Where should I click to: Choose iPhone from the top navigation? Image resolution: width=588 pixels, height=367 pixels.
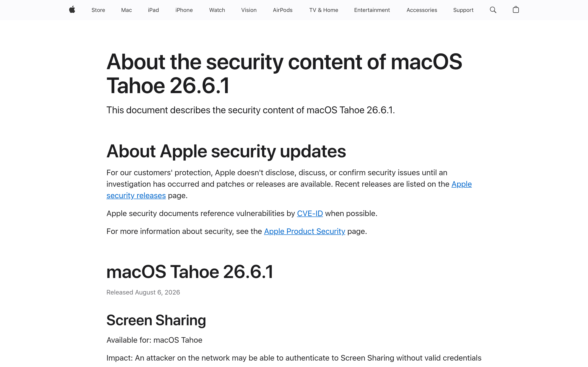[x=184, y=10]
